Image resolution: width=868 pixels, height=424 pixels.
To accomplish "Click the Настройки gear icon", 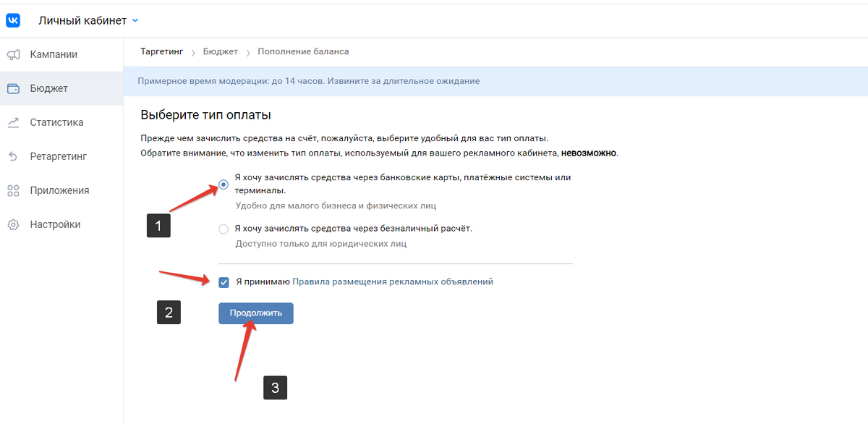I will tap(13, 224).
